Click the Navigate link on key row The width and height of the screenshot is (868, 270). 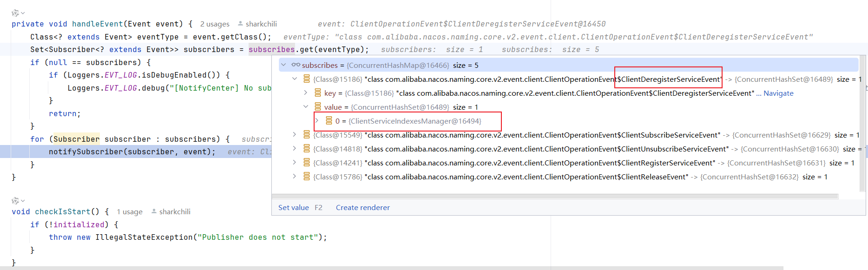[778, 93]
